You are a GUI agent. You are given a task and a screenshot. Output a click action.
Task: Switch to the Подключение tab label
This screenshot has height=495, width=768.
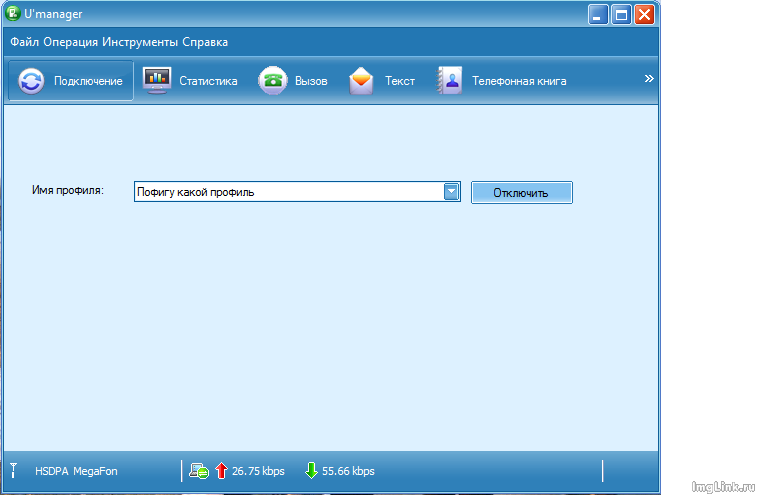pos(88,81)
